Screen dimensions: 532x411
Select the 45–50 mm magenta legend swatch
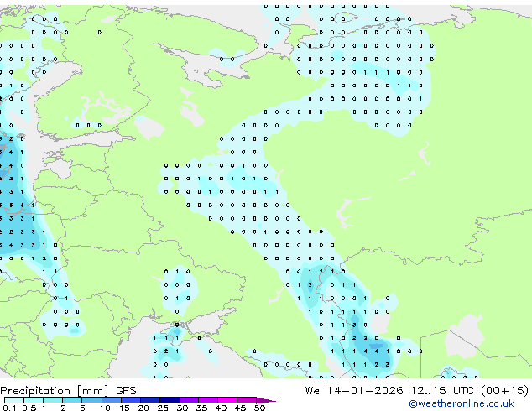(x=247, y=400)
